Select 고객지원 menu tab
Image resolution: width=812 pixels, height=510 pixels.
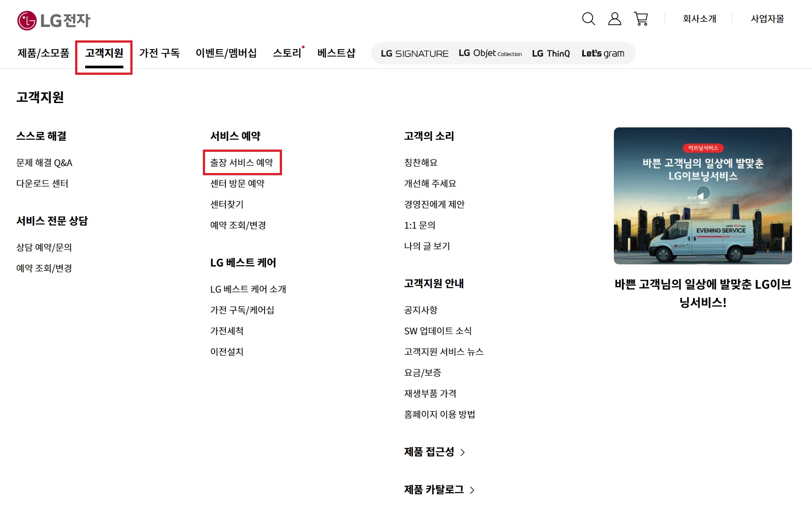pos(104,53)
